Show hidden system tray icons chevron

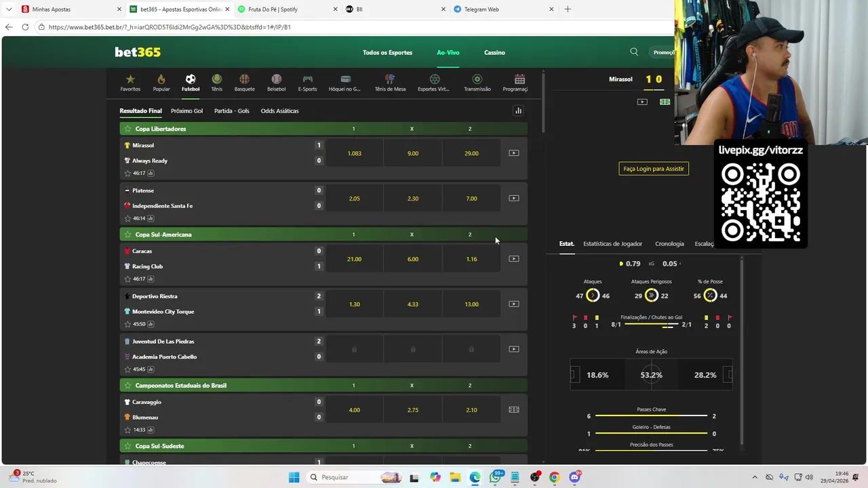click(755, 477)
